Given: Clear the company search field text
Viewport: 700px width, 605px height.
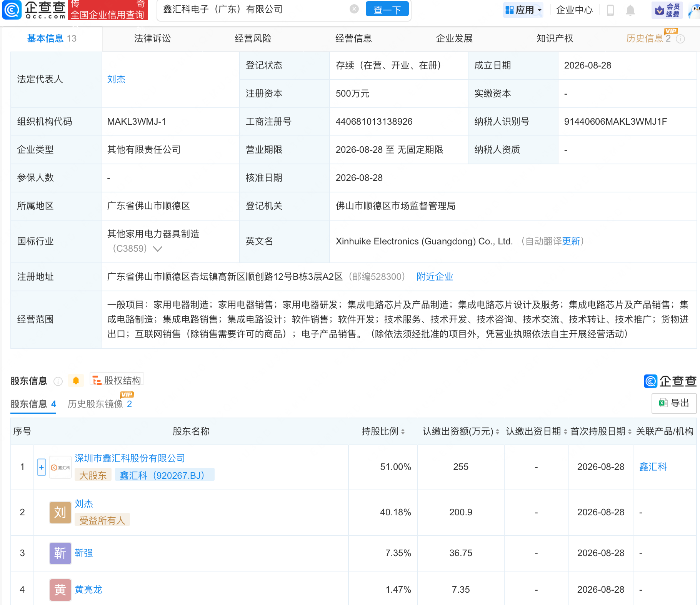Looking at the screenshot, I should click(354, 9).
